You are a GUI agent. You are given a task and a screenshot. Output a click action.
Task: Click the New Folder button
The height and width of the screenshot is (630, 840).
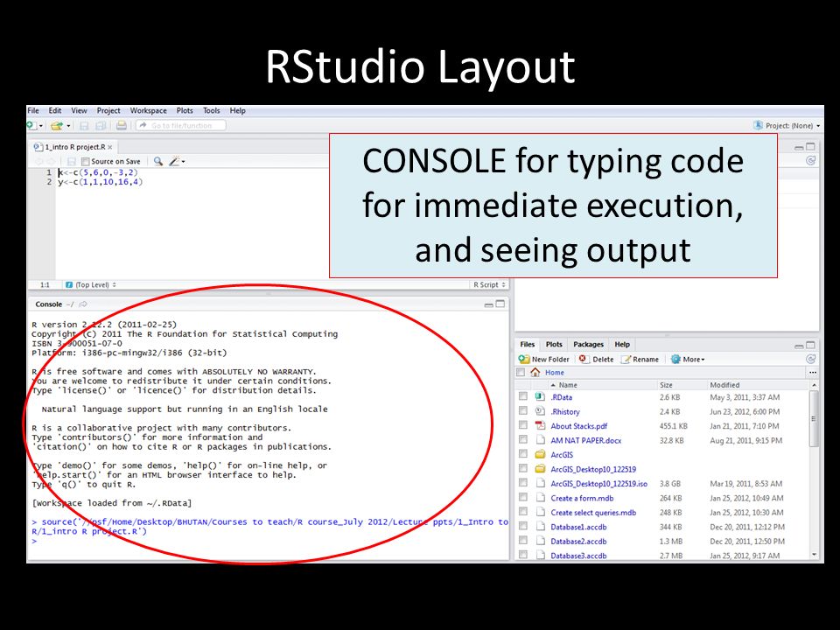[543, 360]
